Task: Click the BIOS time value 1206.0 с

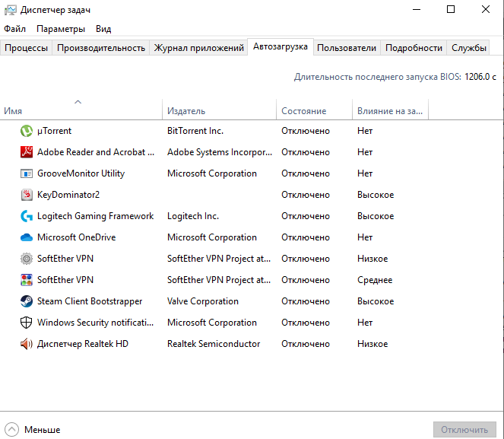Action: [x=480, y=77]
